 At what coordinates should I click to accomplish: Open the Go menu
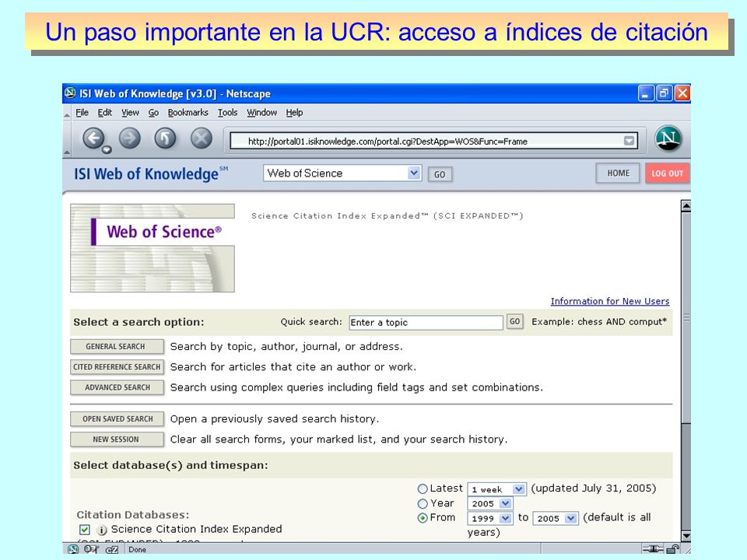153,112
